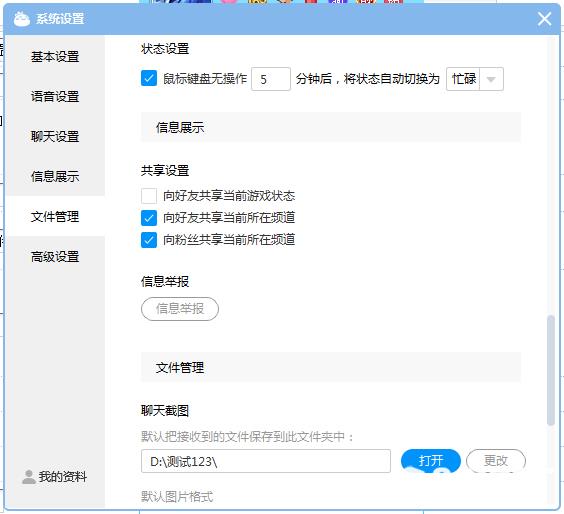
Task: Click the 信息举报 button
Action: [x=180, y=309]
